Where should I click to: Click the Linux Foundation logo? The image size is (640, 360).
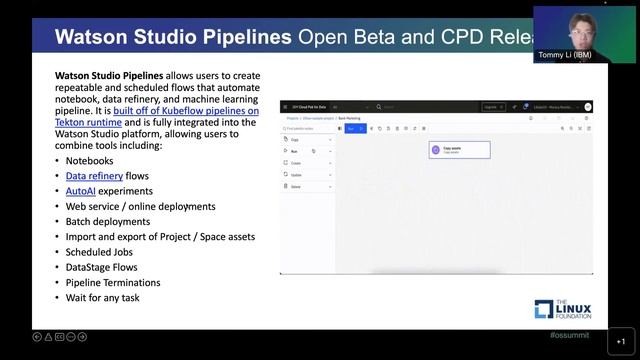[x=563, y=309]
